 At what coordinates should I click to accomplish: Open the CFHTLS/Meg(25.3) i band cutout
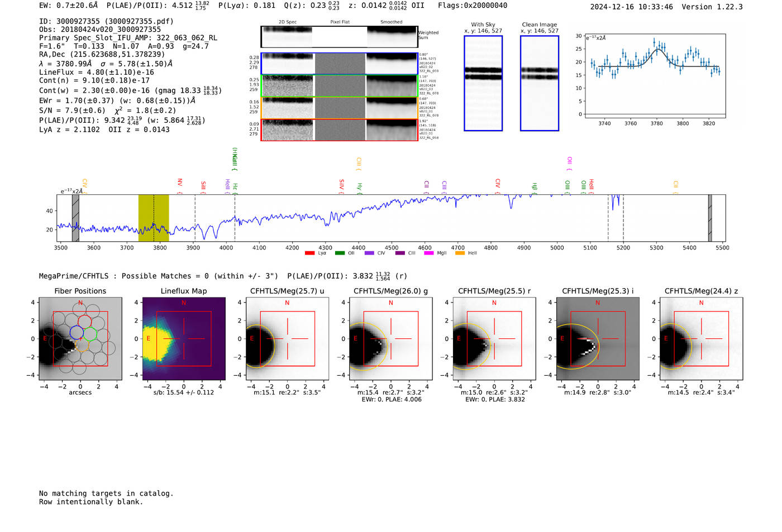pyautogui.click(x=598, y=338)
